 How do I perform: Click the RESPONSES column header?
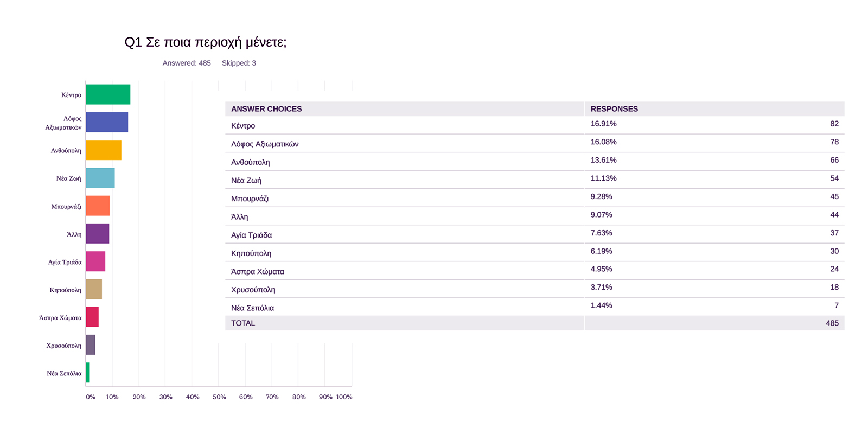pyautogui.click(x=614, y=109)
